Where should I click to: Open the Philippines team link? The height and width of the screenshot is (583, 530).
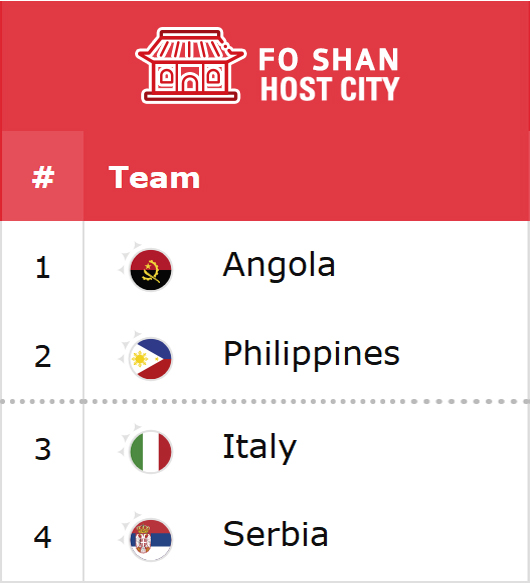[x=311, y=355]
